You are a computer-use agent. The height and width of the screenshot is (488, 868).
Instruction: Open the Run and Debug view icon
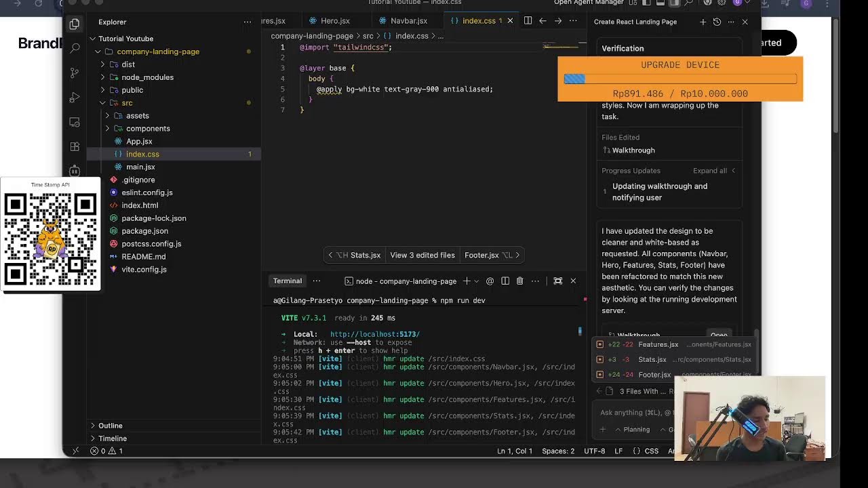75,98
